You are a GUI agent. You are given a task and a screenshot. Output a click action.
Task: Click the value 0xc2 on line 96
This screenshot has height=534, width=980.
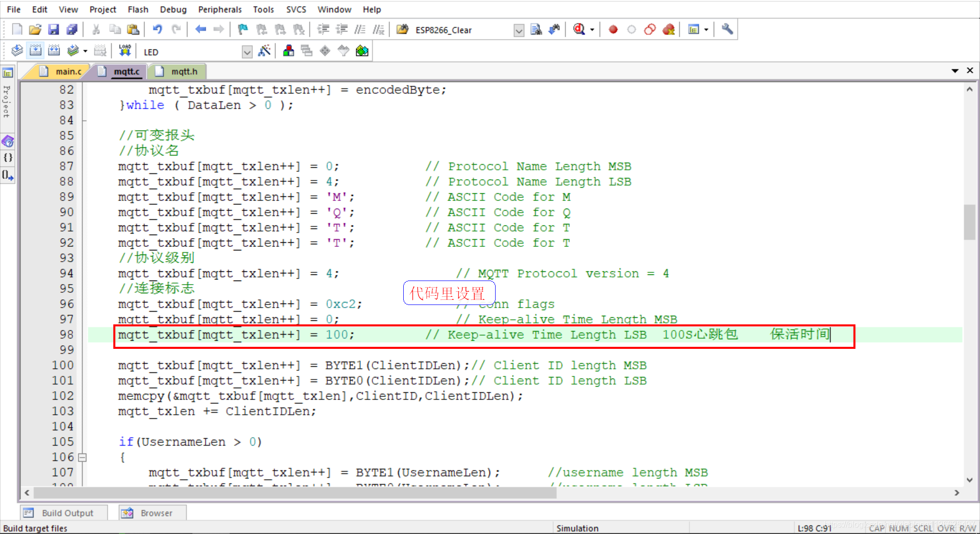pos(340,304)
